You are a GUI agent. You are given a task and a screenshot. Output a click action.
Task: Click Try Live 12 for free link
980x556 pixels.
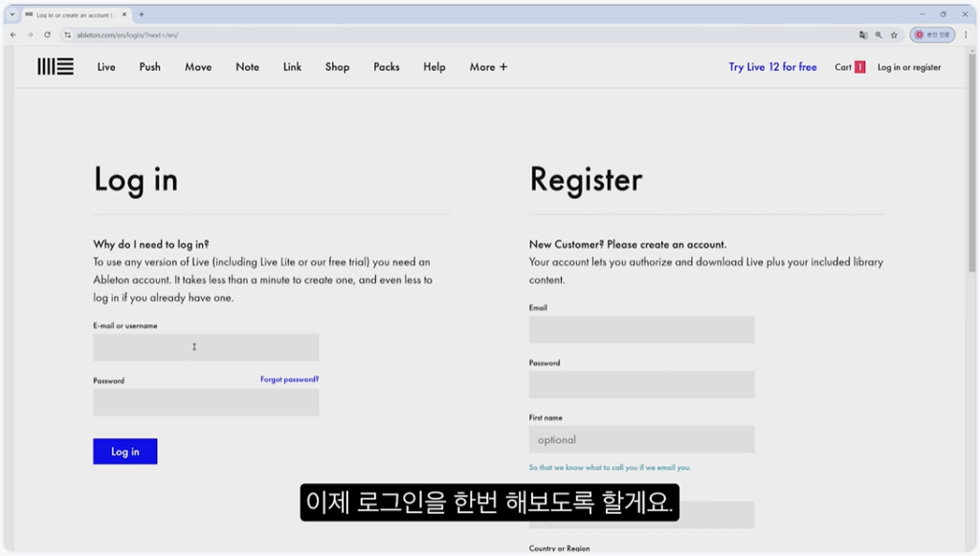[772, 67]
